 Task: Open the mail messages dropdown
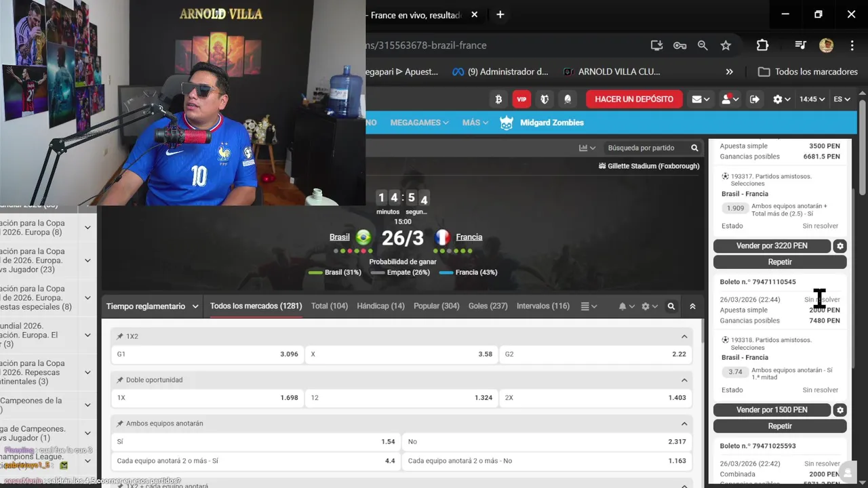click(x=701, y=99)
